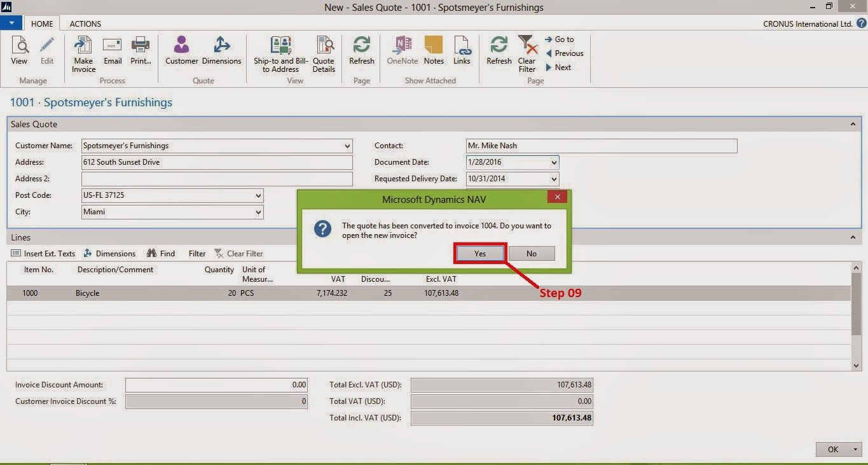
Task: Click CRONUS International Ltd. company name
Action: click(808, 24)
